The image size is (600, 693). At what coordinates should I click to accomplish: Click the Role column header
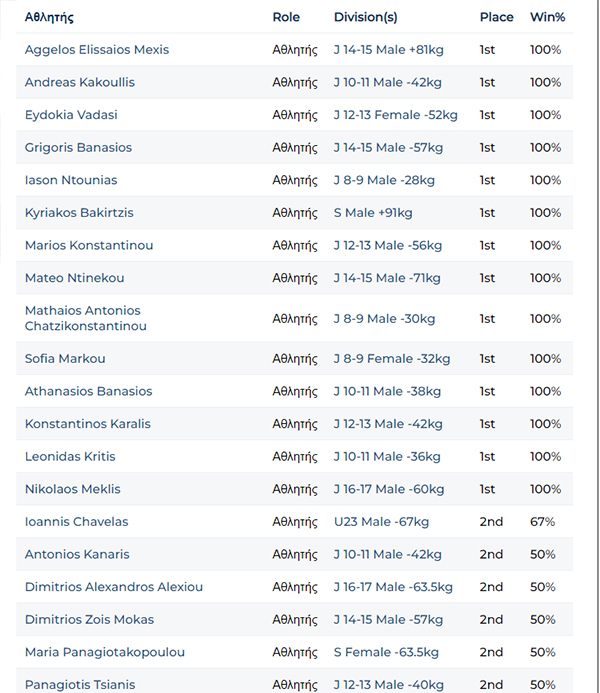click(x=286, y=17)
